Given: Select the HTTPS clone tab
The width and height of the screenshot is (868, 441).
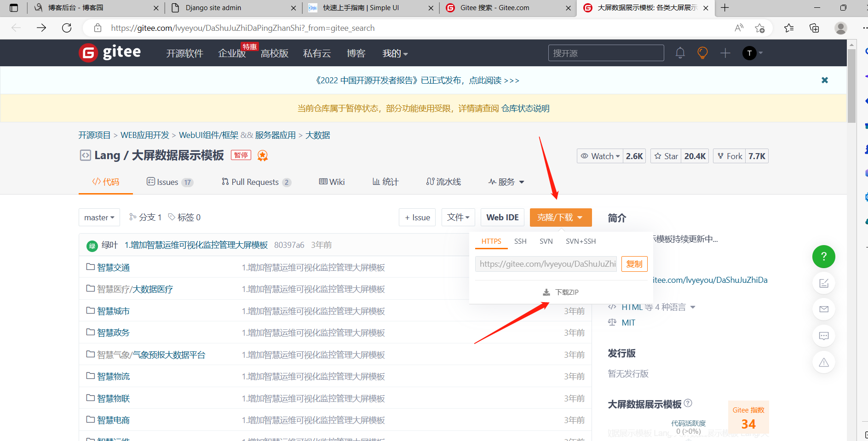Looking at the screenshot, I should 491,241.
